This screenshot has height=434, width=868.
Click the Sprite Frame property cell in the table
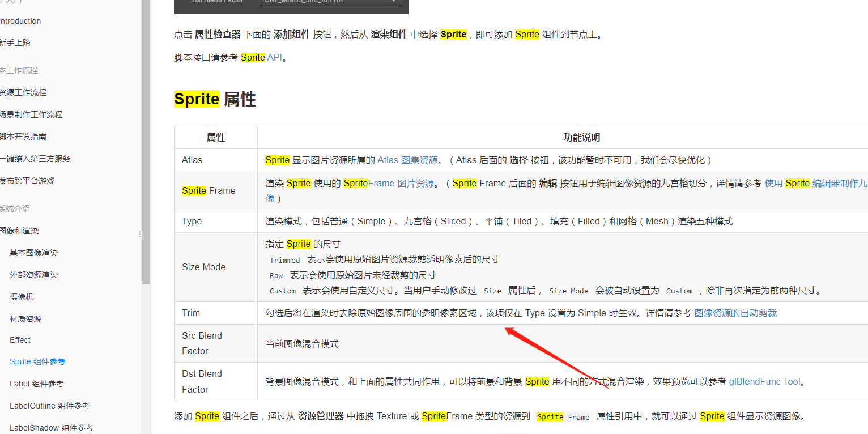click(x=216, y=191)
